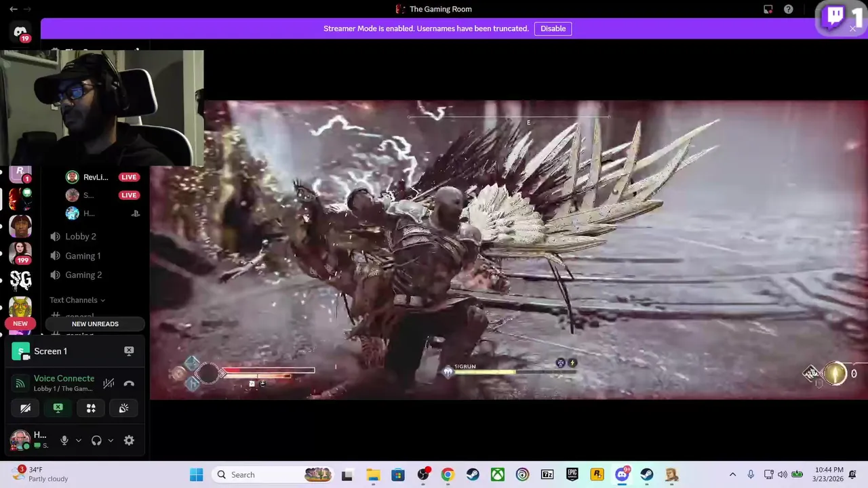Disconnect from the voice channel

pos(129,384)
